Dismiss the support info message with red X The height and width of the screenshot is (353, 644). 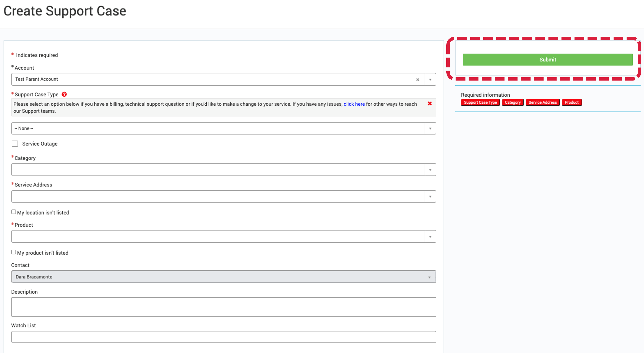pos(429,104)
